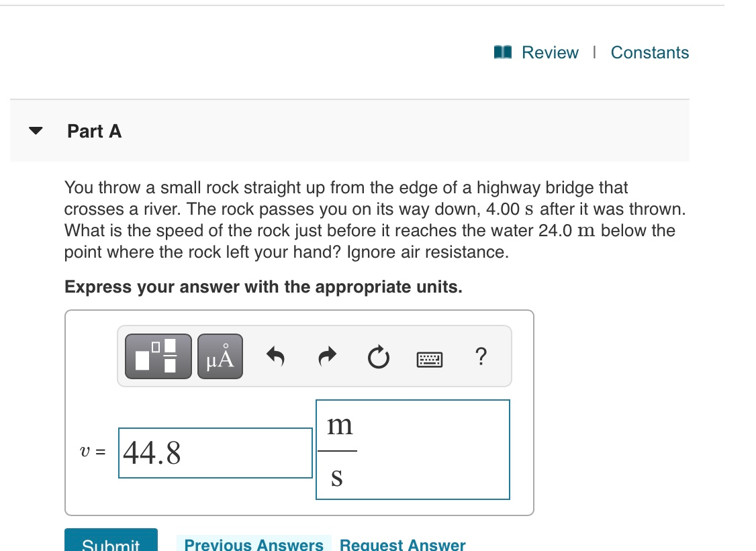Image resolution: width=756 pixels, height=551 pixels.
Task: Click the m/s units entry box
Action: coord(436,450)
